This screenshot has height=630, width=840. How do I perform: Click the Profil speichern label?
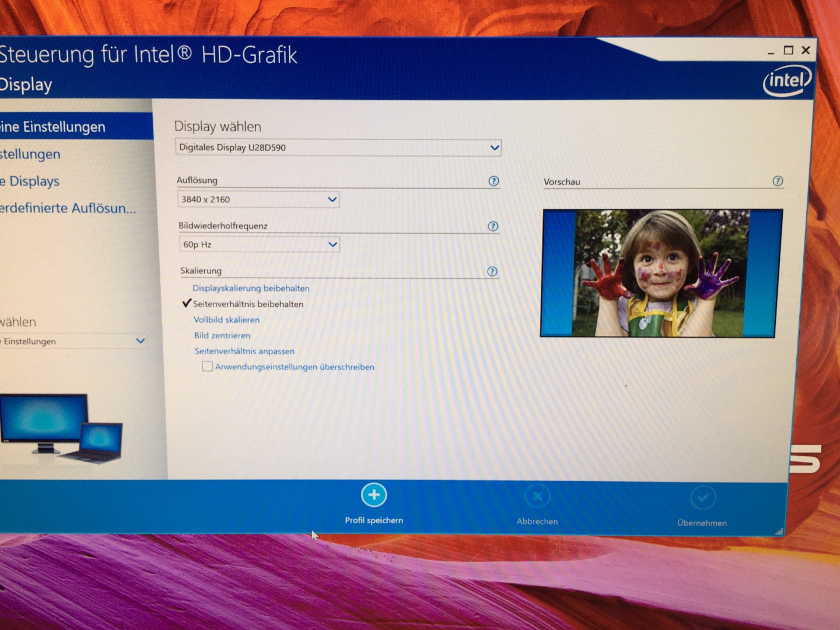pos(374,520)
